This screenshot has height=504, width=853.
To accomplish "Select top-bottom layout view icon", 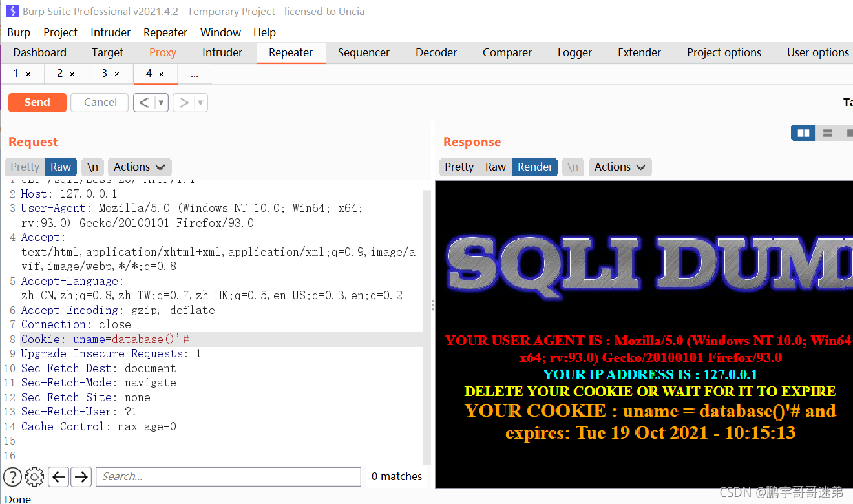I will click(827, 132).
